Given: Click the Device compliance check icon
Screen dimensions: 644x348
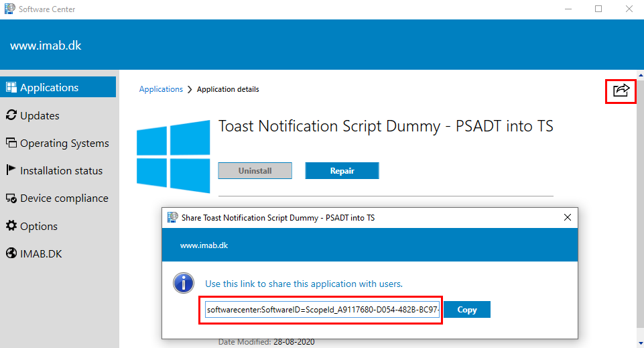Looking at the screenshot, I should coord(11,198).
